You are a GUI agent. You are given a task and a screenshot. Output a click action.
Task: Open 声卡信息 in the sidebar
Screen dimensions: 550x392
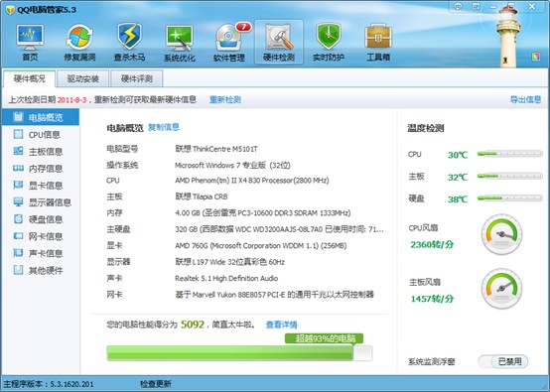[41, 253]
